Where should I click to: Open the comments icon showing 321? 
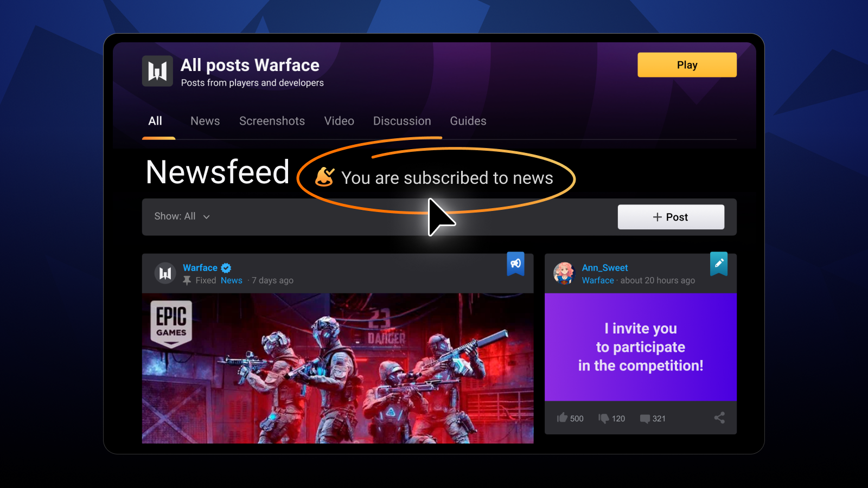(645, 419)
